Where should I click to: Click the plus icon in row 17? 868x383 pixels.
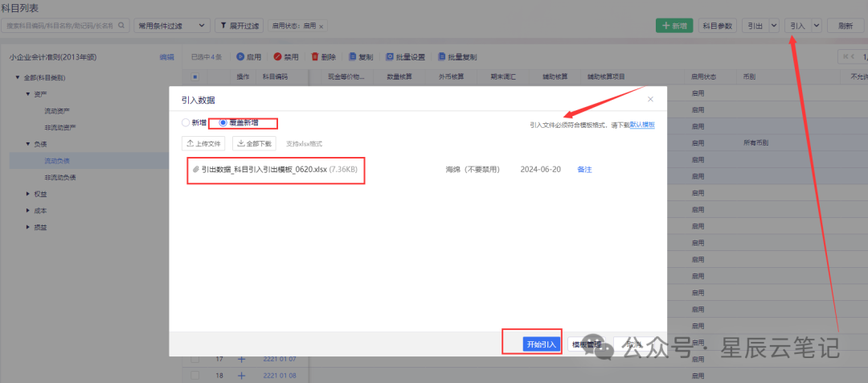(x=241, y=359)
